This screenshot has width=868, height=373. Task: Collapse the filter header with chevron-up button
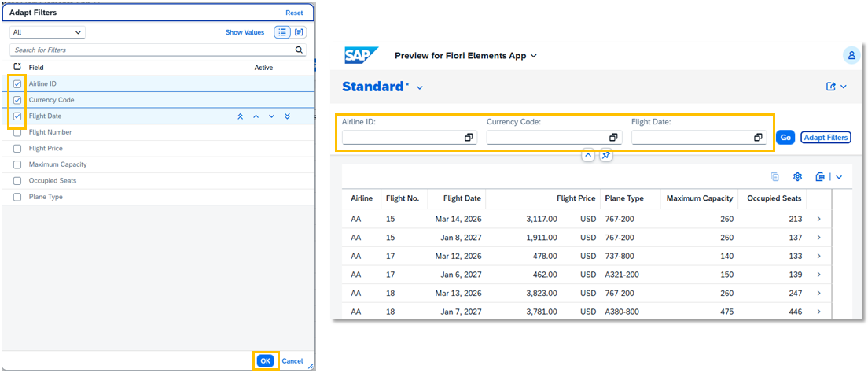coord(588,156)
